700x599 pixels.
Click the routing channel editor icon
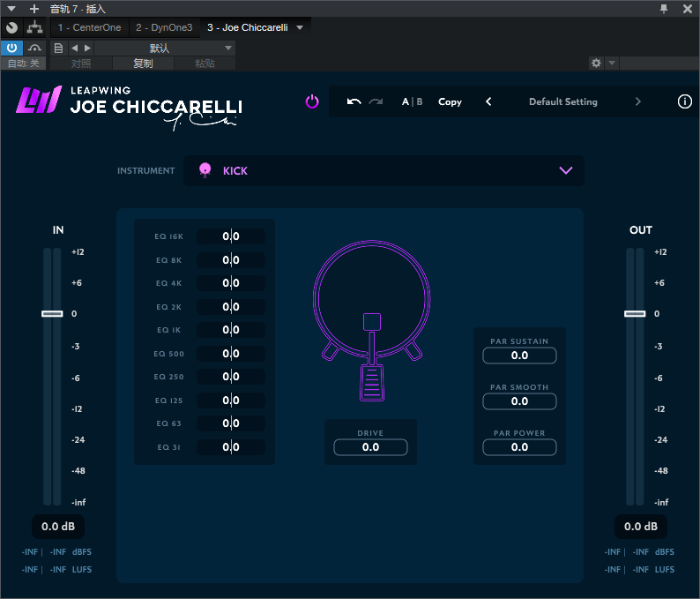coord(34,27)
